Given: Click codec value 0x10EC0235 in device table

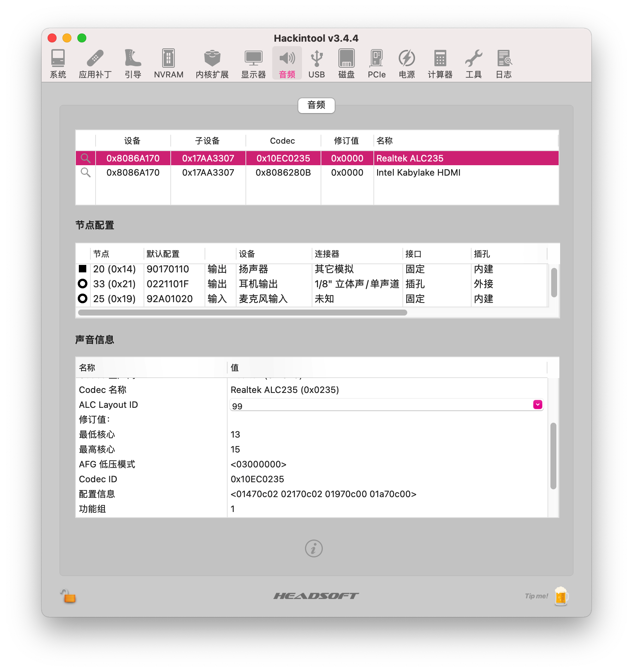Looking at the screenshot, I should click(283, 158).
